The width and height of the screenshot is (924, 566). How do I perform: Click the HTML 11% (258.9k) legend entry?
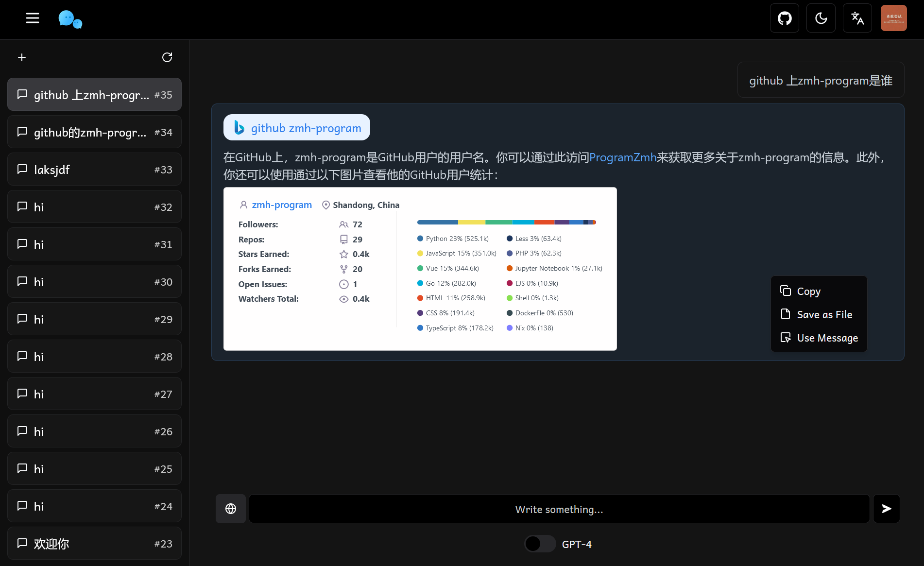[x=451, y=298]
